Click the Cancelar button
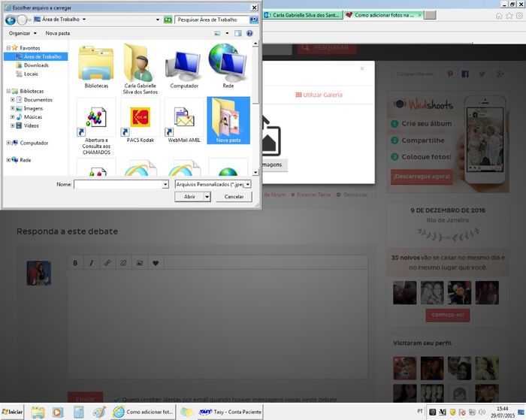The height and width of the screenshot is (420, 526). pyautogui.click(x=234, y=197)
